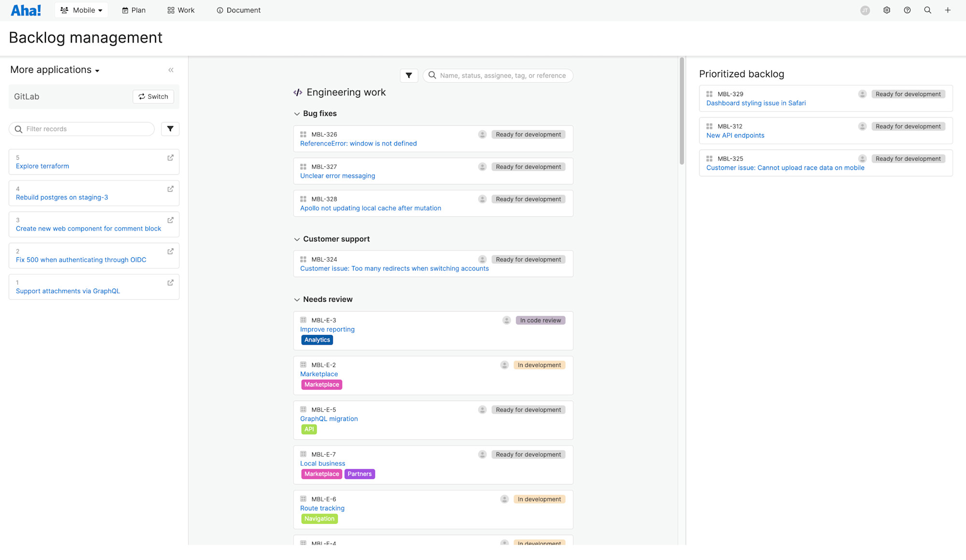Open the Mobile workspace dropdown
The height and width of the screenshot is (560, 966).
(x=81, y=10)
